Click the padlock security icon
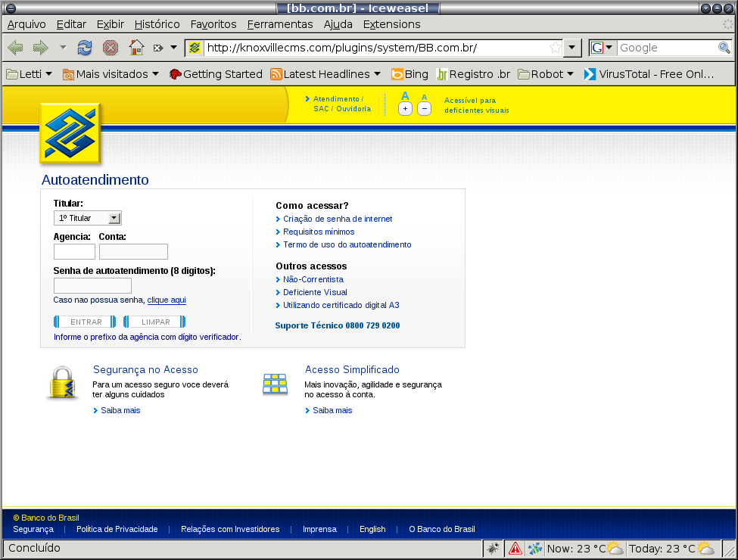 pos(62,383)
